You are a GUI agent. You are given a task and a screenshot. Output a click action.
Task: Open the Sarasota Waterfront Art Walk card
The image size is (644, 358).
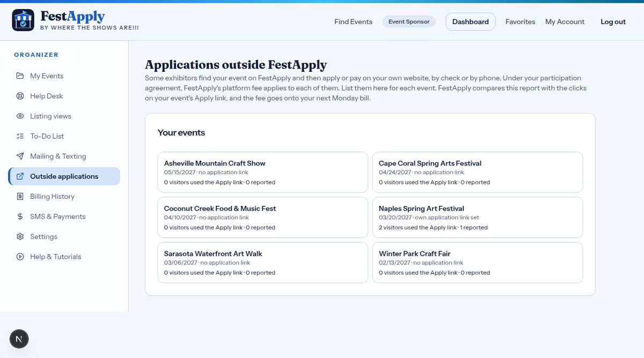coord(263,263)
